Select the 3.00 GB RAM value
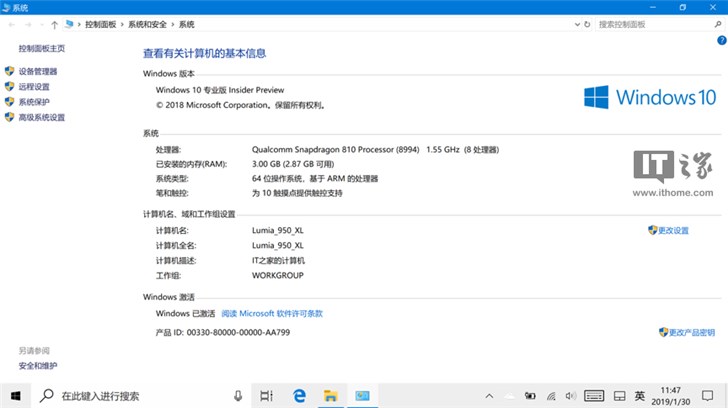The image size is (728, 408). [x=293, y=164]
